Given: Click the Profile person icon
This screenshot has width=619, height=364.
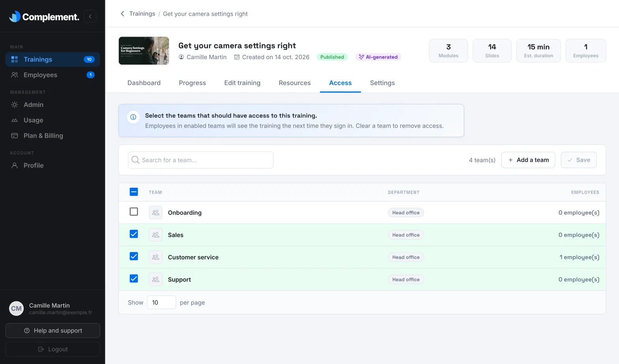Looking at the screenshot, I should click(15, 165).
